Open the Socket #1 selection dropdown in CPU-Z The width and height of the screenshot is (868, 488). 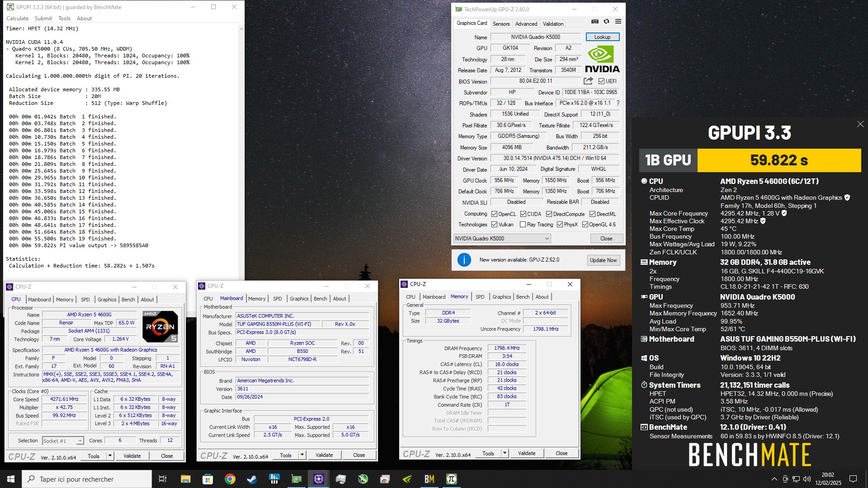63,441
